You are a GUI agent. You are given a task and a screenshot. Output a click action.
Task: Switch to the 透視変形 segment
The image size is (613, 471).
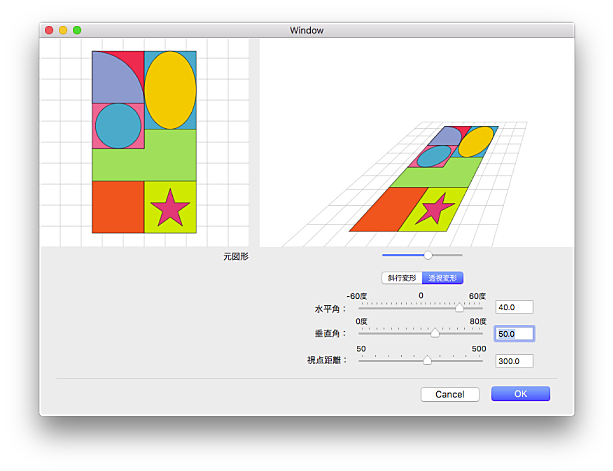tap(443, 277)
